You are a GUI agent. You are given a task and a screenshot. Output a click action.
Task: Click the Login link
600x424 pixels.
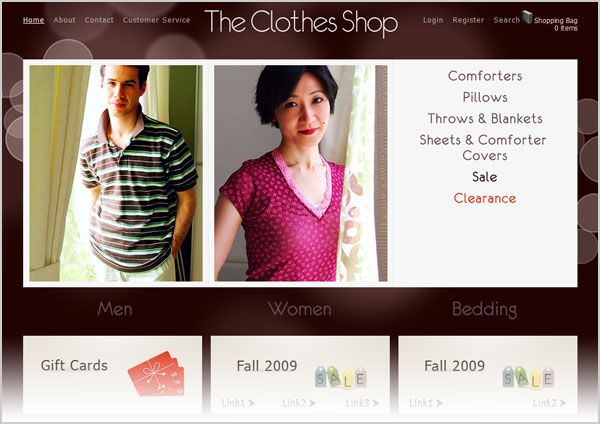pos(433,20)
